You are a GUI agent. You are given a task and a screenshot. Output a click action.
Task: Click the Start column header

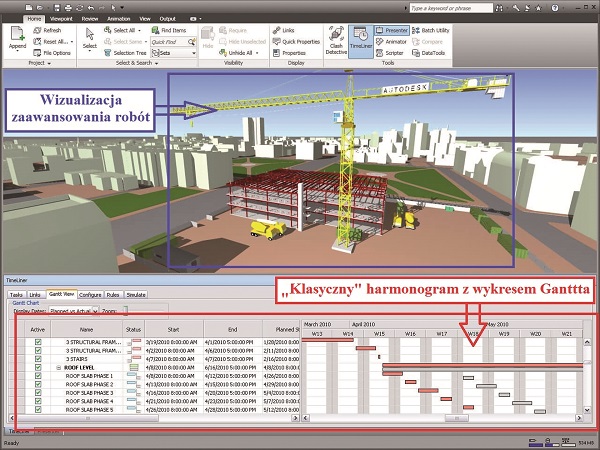[173, 329]
